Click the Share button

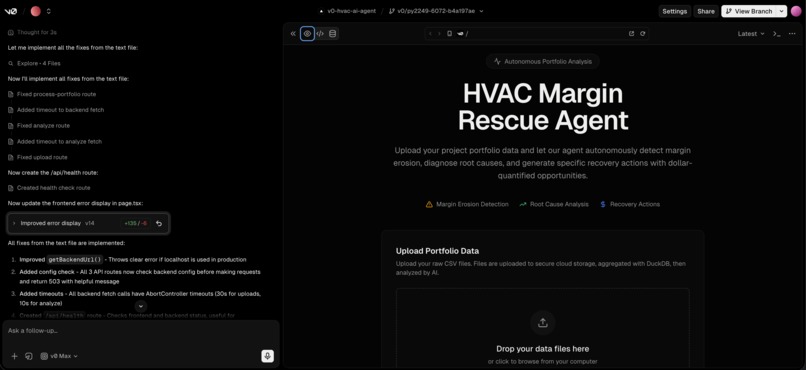[706, 11]
